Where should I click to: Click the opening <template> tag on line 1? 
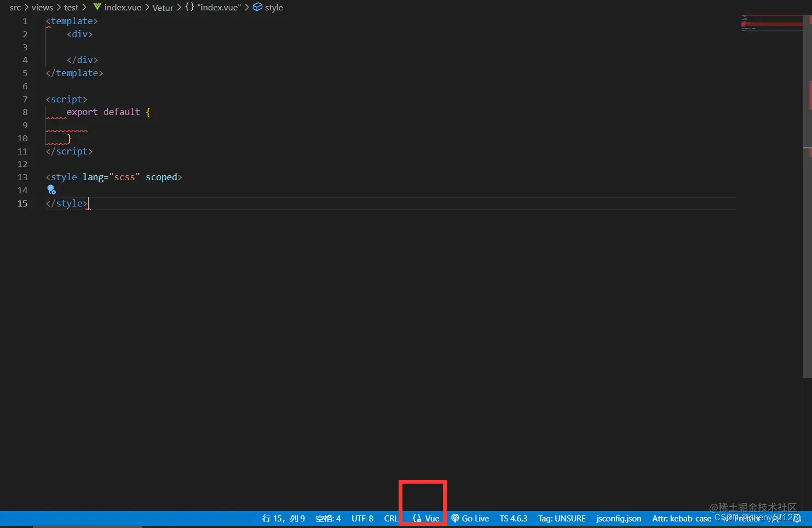pos(72,21)
